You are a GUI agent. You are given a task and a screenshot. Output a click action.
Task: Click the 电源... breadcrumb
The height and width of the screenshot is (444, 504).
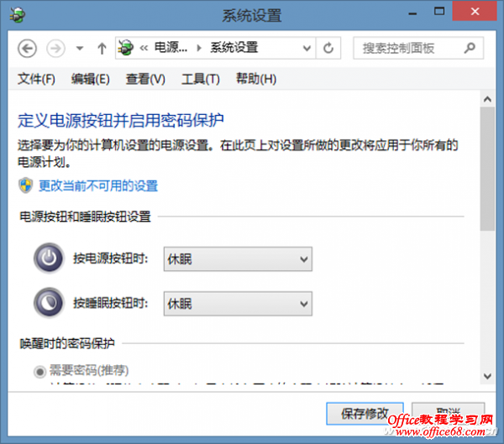pyautogui.click(x=171, y=48)
